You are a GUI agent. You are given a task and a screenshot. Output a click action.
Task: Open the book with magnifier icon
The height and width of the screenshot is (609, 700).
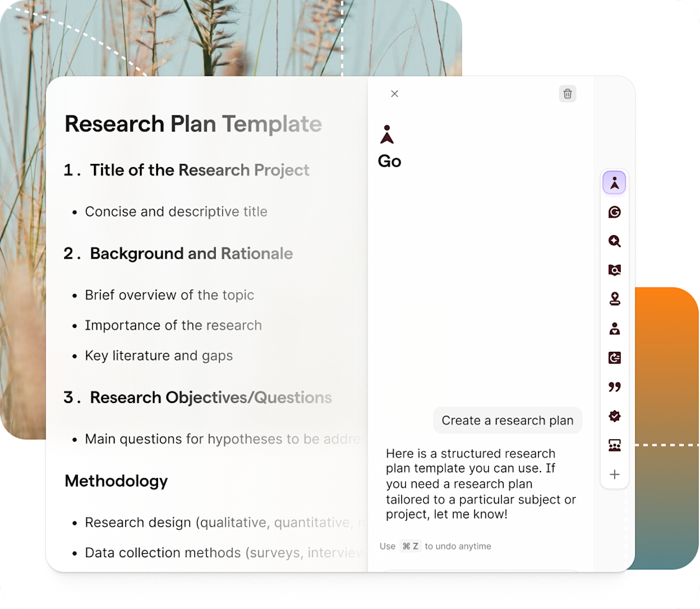point(614,270)
